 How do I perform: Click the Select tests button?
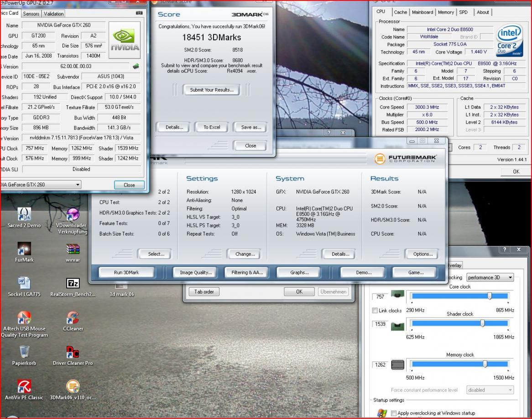tap(156, 254)
